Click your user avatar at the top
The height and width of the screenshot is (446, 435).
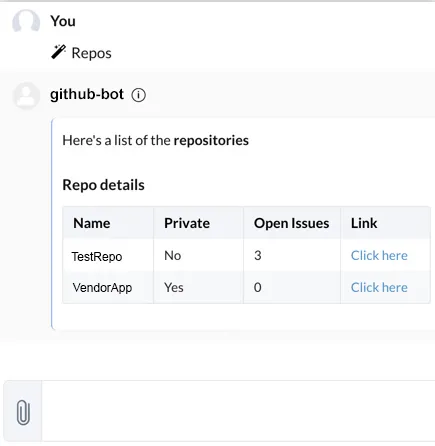(x=26, y=21)
